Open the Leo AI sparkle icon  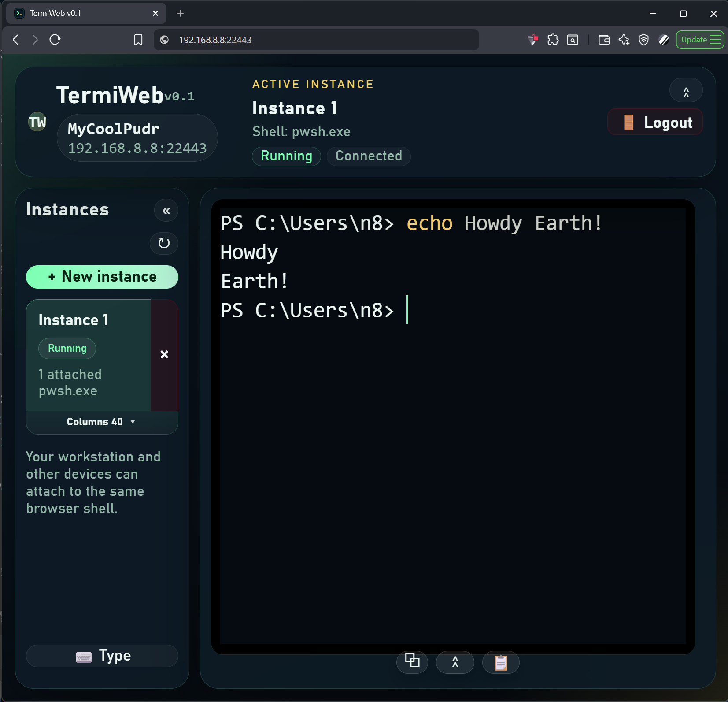click(624, 40)
